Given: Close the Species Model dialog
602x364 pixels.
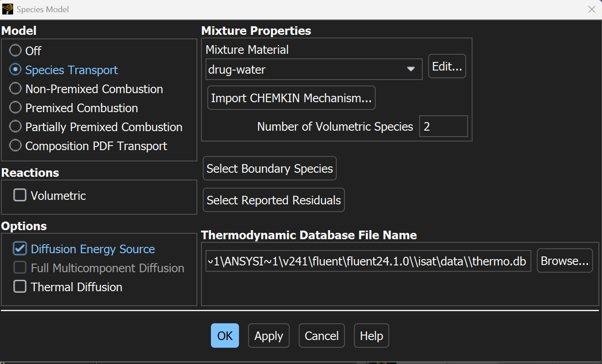Looking at the screenshot, I should (591, 9).
